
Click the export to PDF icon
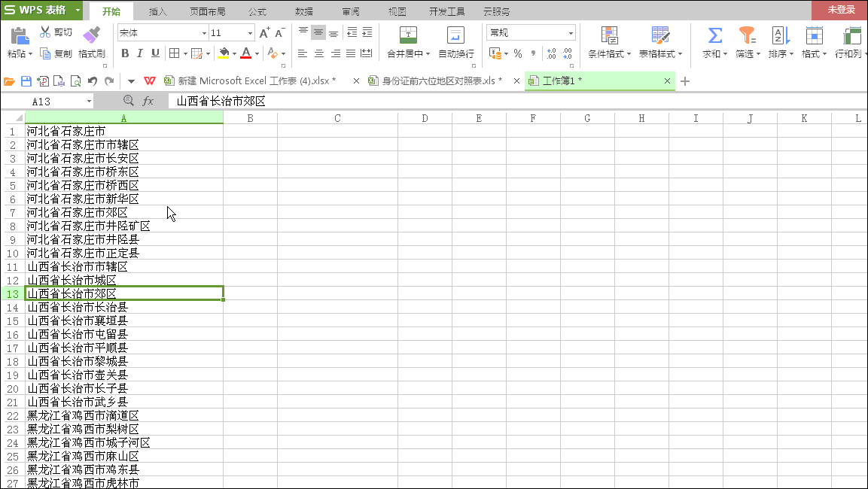43,81
